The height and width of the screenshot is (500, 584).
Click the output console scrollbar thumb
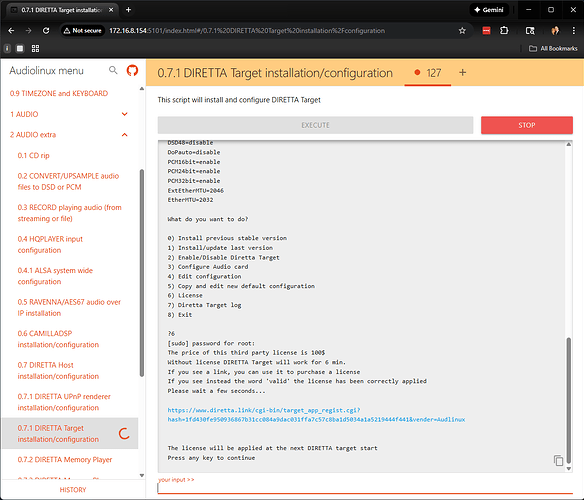coord(569,401)
